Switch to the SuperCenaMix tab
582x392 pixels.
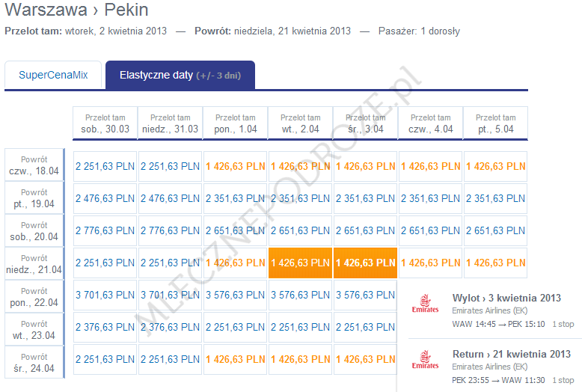point(53,76)
